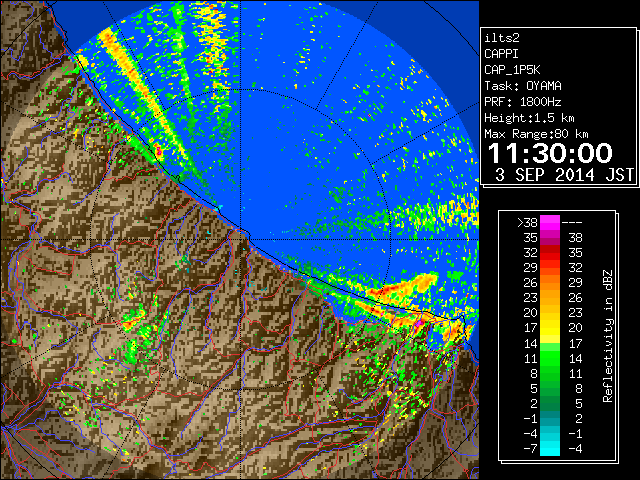640x480 pixels.
Task: Click the -7 legend label at bottom left
Action: [530, 449]
